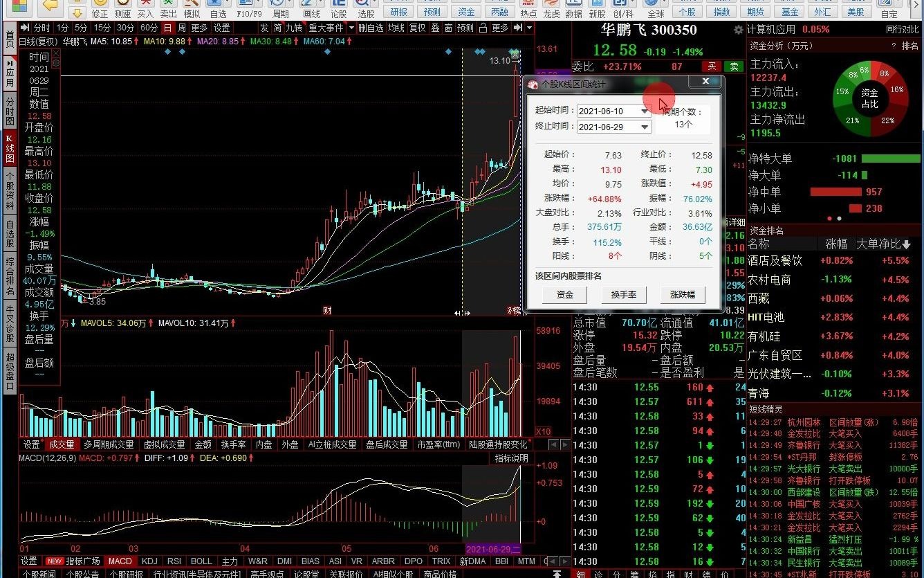Viewport: 924px width, 578px height.
Task: Open the 论股 discussion tool
Action: pyautogui.click(x=338, y=8)
